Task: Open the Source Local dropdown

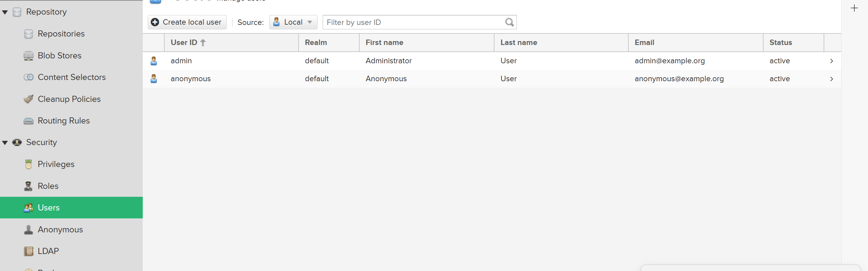Action: click(x=293, y=22)
